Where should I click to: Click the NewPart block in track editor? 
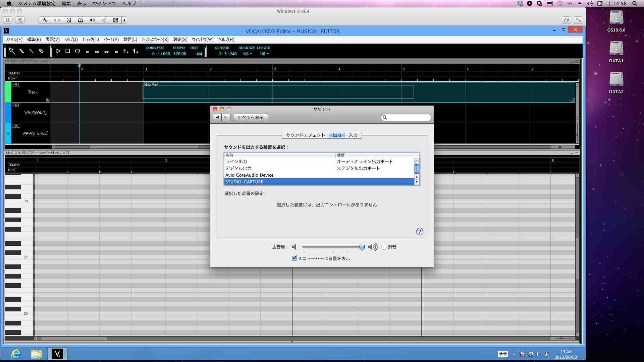pyautogui.click(x=360, y=92)
